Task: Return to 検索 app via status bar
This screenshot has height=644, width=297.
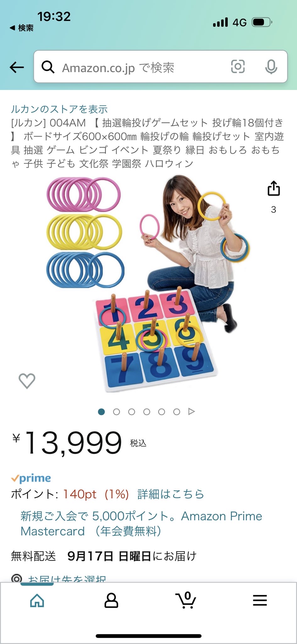Action: click(x=21, y=28)
